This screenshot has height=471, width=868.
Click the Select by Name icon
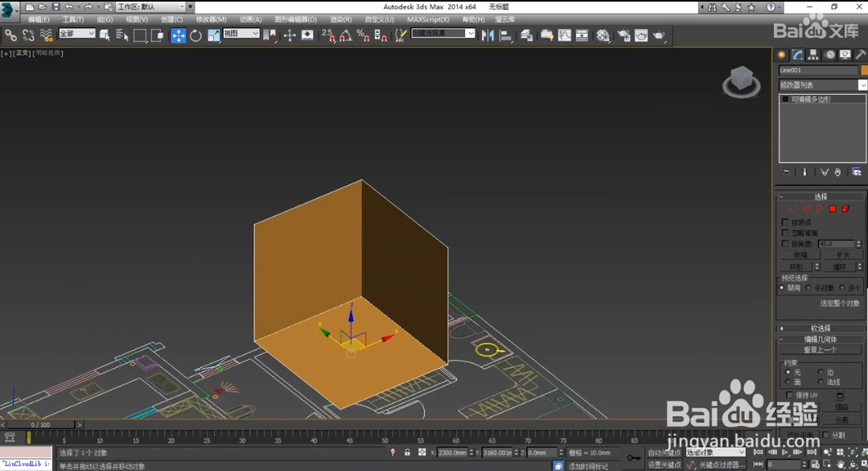122,35
